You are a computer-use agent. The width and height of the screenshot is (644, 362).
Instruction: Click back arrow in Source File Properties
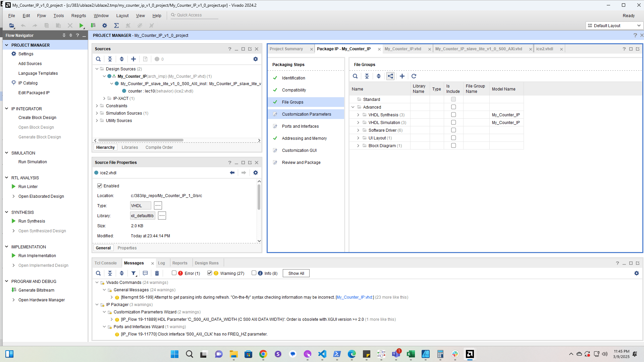click(x=232, y=173)
